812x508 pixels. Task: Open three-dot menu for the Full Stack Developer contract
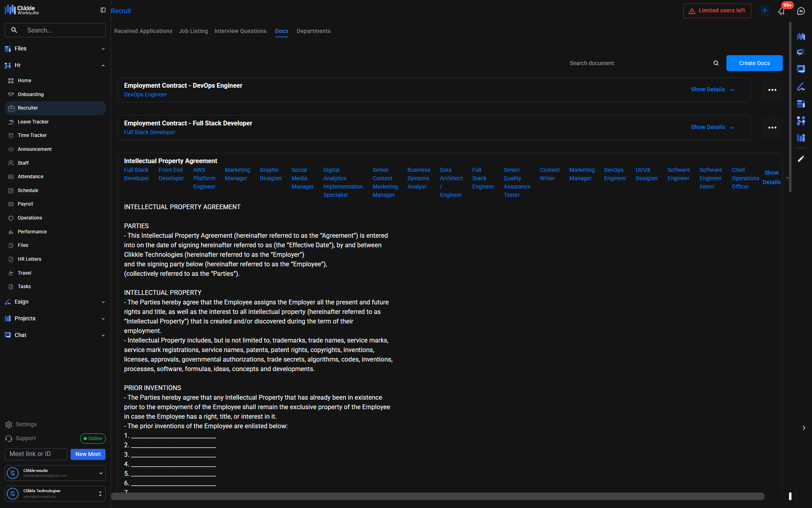click(x=772, y=128)
